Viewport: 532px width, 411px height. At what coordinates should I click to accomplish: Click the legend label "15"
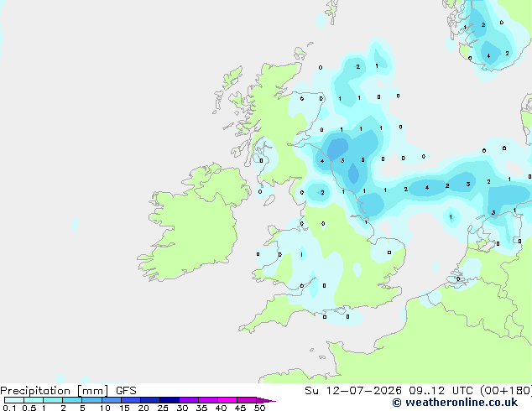point(124,408)
